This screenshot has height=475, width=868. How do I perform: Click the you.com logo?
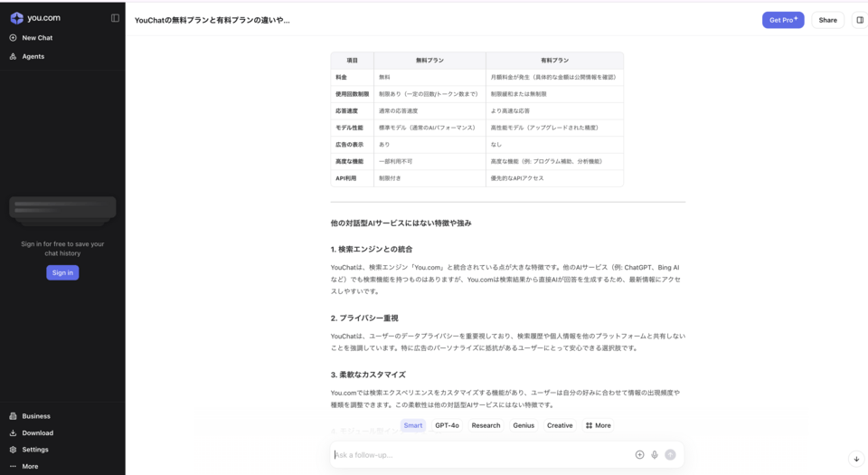pyautogui.click(x=35, y=18)
